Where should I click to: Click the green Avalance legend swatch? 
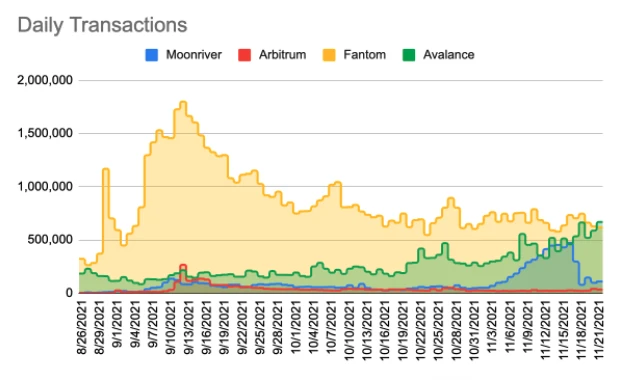tap(409, 55)
